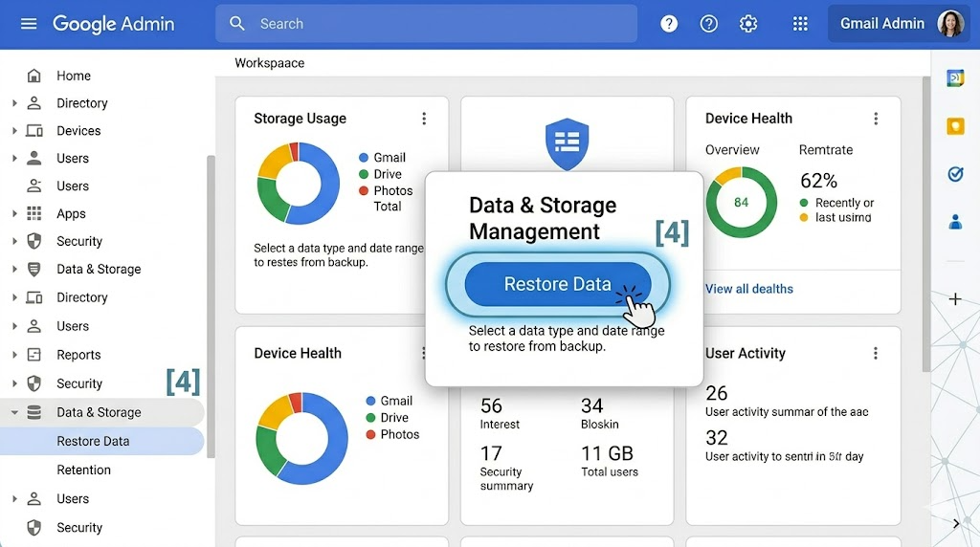Image resolution: width=980 pixels, height=547 pixels.
Task: Open the settings gear in header
Action: pyautogui.click(x=748, y=24)
